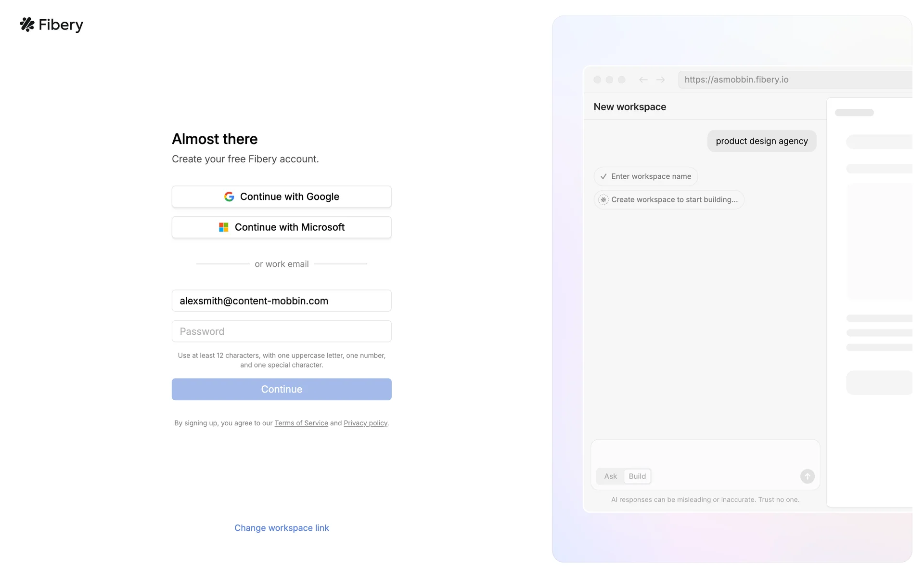Open the Terms of Service link

pyautogui.click(x=301, y=423)
